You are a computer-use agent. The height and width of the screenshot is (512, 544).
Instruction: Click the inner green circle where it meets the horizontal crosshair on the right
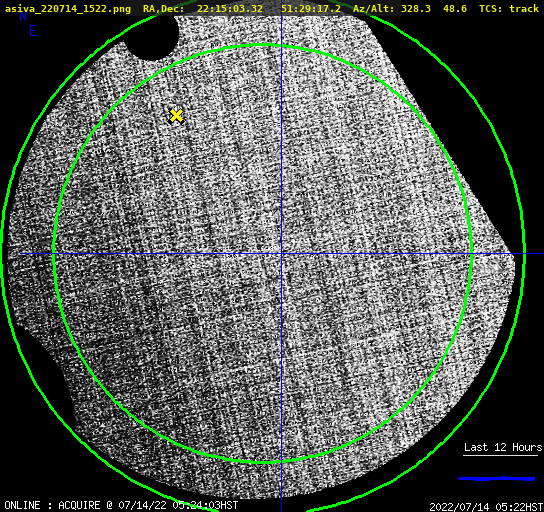[x=472, y=254]
